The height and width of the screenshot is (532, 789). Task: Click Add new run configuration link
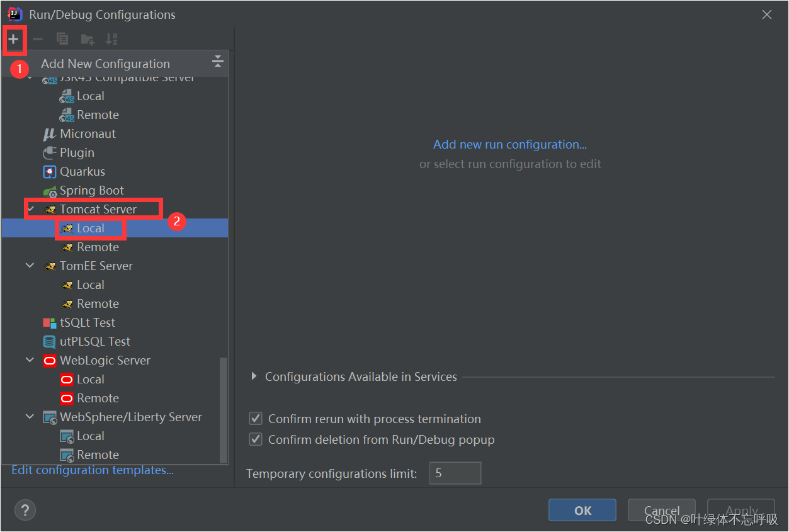point(510,144)
